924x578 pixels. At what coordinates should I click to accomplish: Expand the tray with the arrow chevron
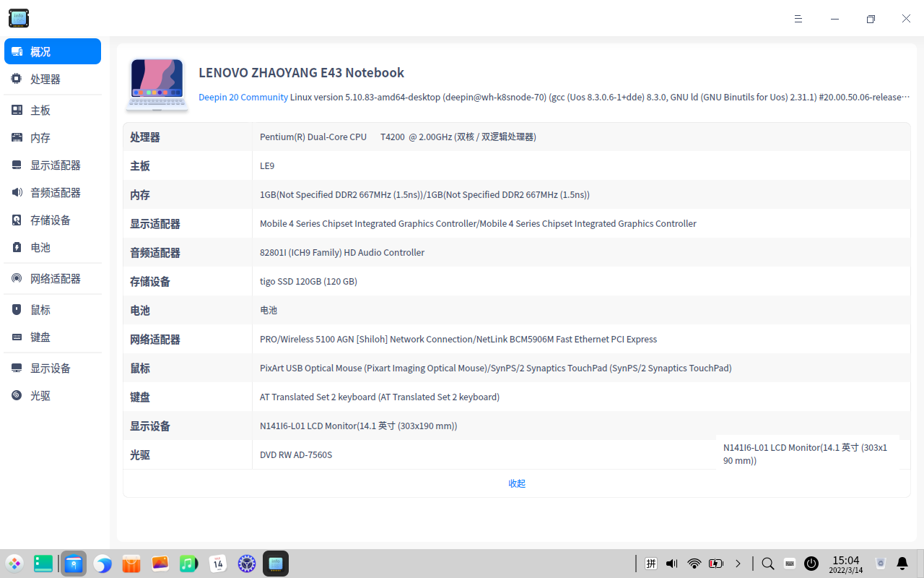[738, 564]
